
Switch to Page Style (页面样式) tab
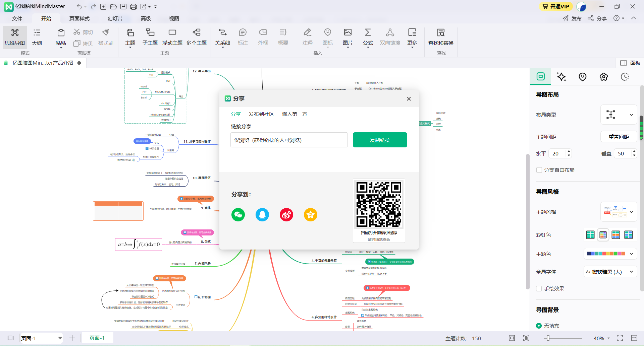79,18
